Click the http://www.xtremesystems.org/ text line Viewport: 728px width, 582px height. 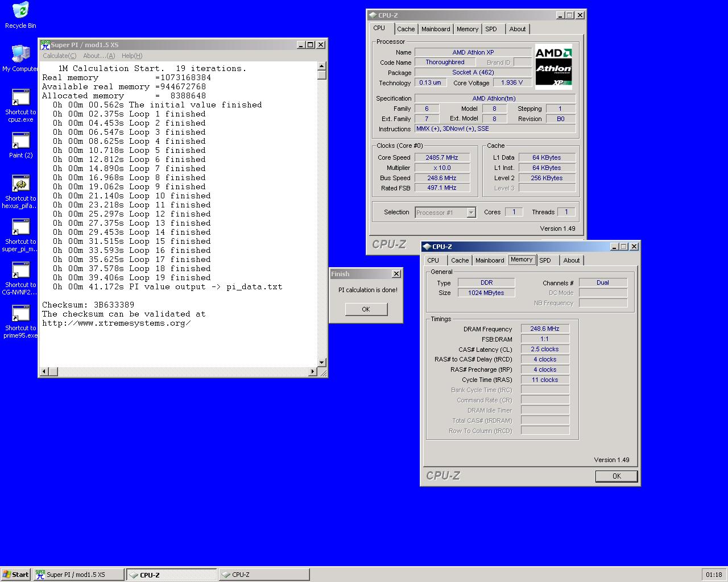click(x=117, y=323)
